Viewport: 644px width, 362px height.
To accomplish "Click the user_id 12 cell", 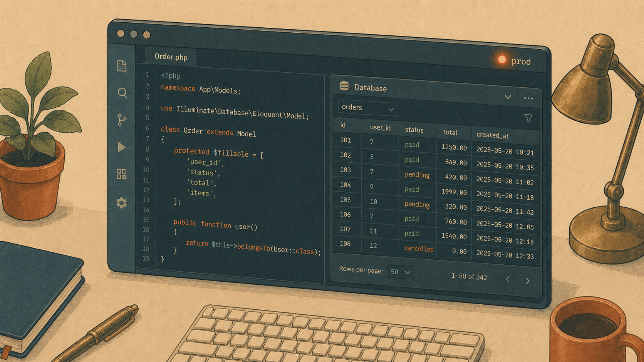I will point(373,245).
